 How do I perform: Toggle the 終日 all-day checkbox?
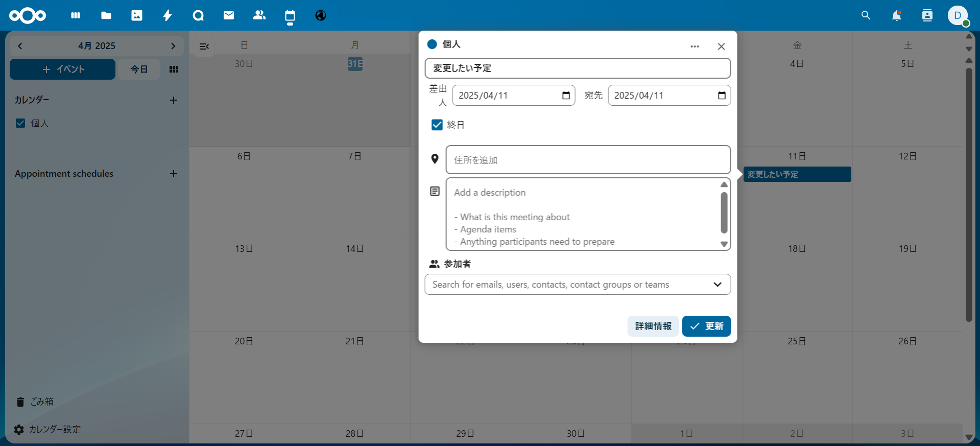coord(437,125)
